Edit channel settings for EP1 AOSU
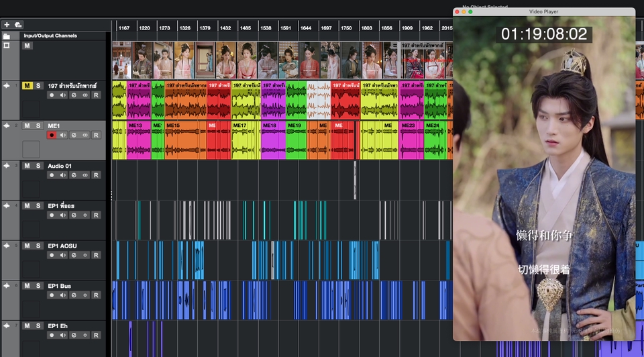 coord(74,255)
